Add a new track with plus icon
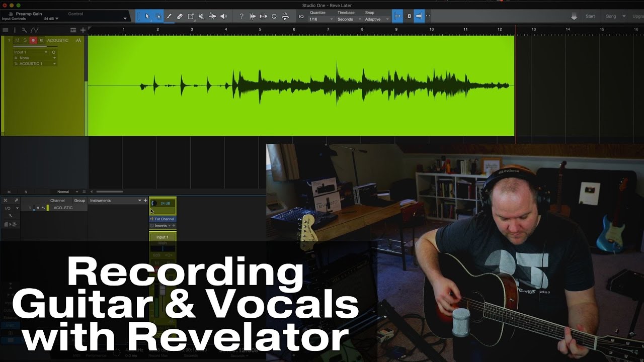Screen dimensions: 644x362 83,30
